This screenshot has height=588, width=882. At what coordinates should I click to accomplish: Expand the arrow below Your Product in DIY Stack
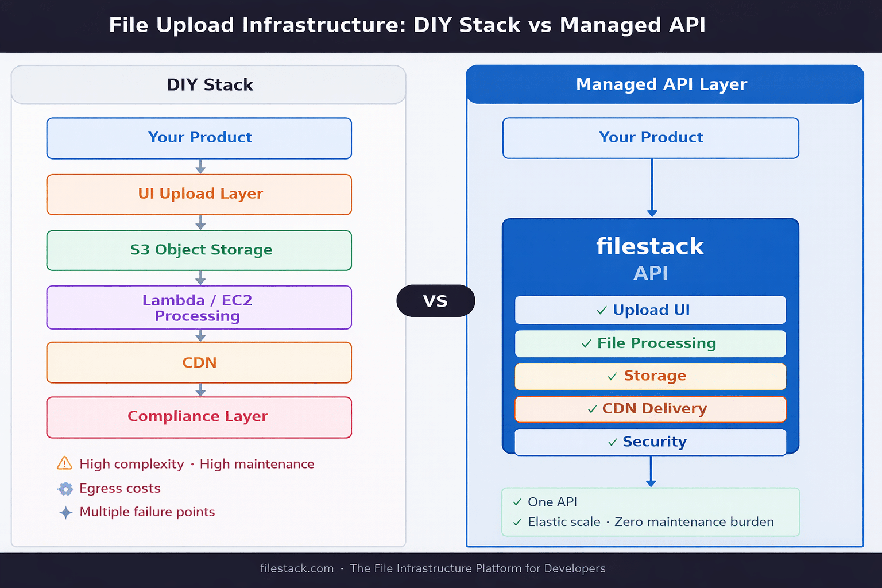tap(200, 166)
